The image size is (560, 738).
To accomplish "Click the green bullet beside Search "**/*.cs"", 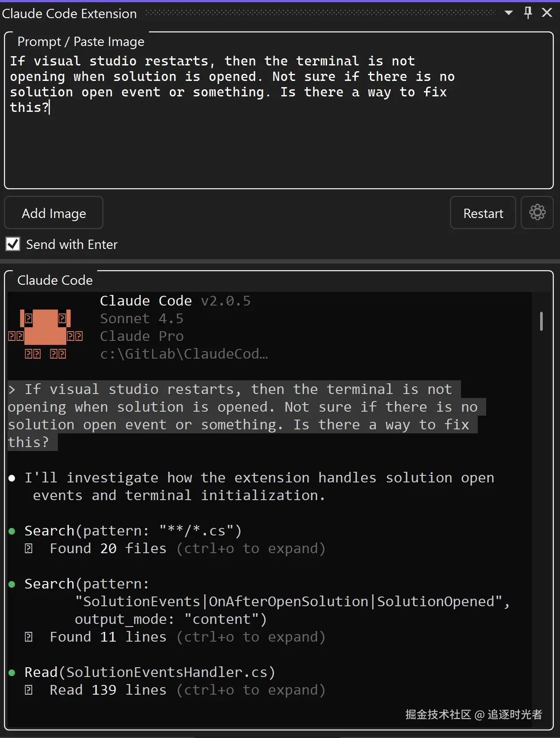I will point(12,531).
